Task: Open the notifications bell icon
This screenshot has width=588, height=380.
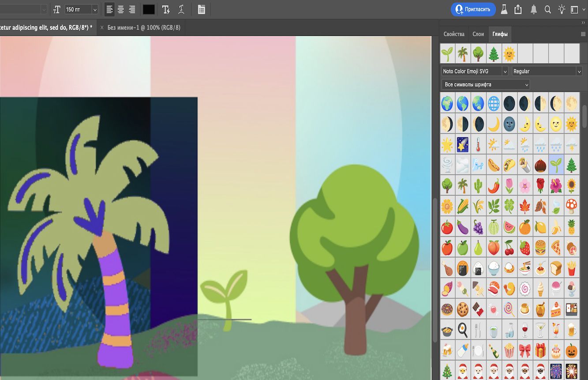Action: point(533,9)
